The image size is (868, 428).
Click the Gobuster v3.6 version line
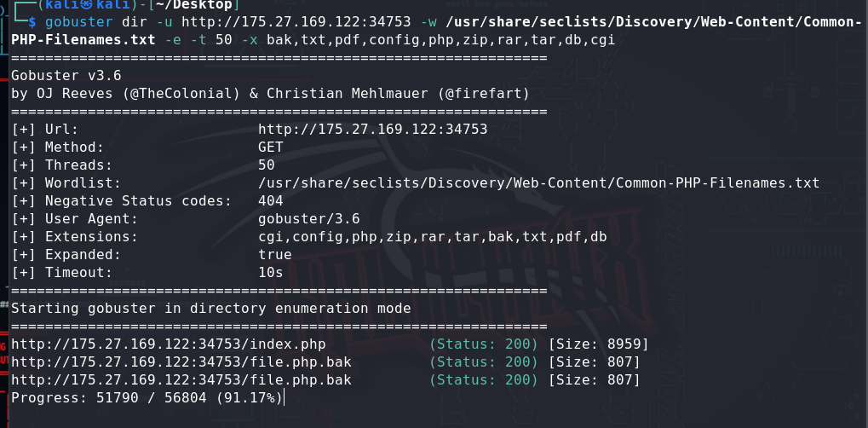pos(66,75)
